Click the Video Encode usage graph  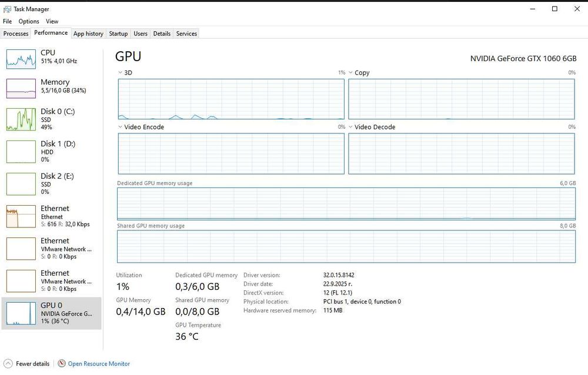click(x=231, y=153)
